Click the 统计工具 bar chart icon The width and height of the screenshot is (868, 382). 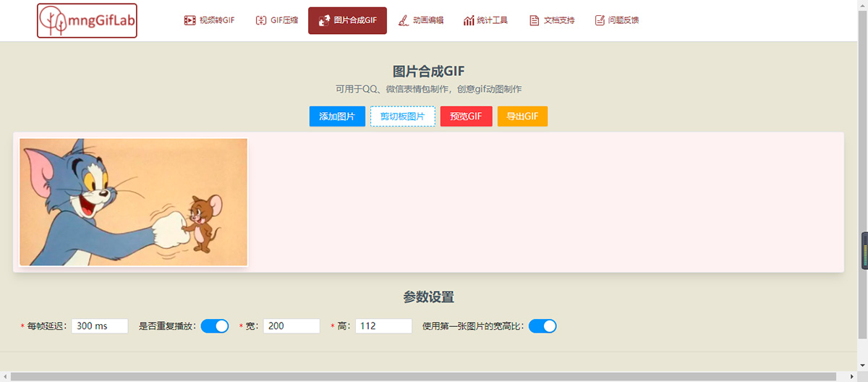click(469, 20)
